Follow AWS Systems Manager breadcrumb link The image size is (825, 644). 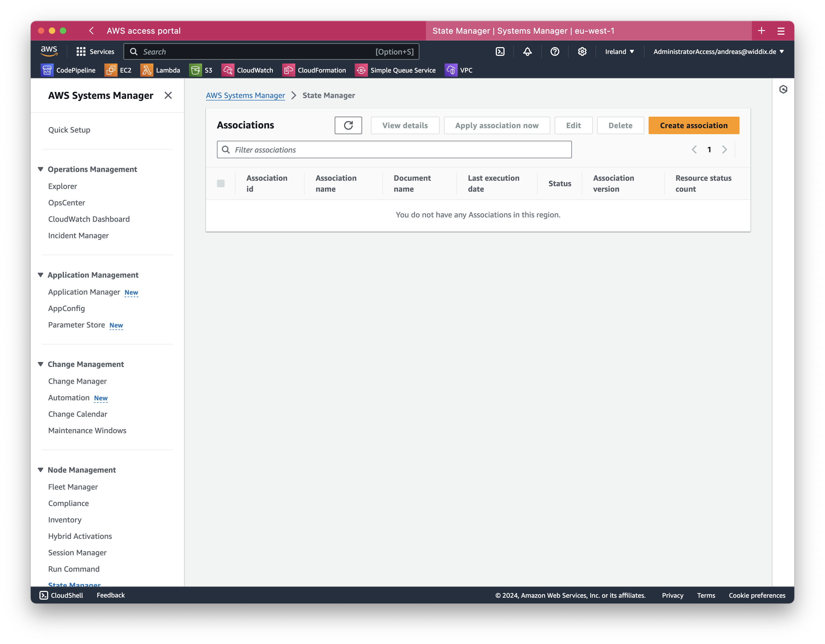click(245, 96)
